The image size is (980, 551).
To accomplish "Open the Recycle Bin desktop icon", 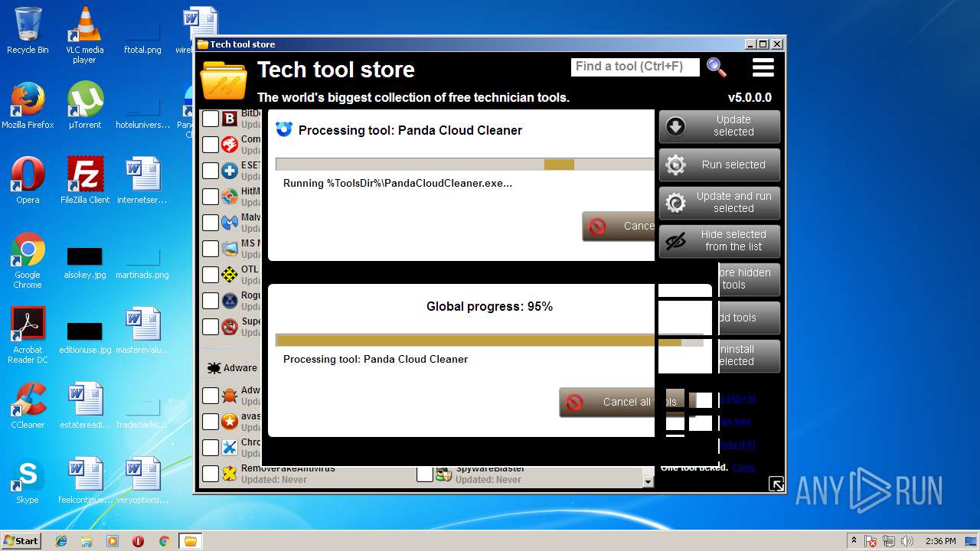I will pos(28,31).
